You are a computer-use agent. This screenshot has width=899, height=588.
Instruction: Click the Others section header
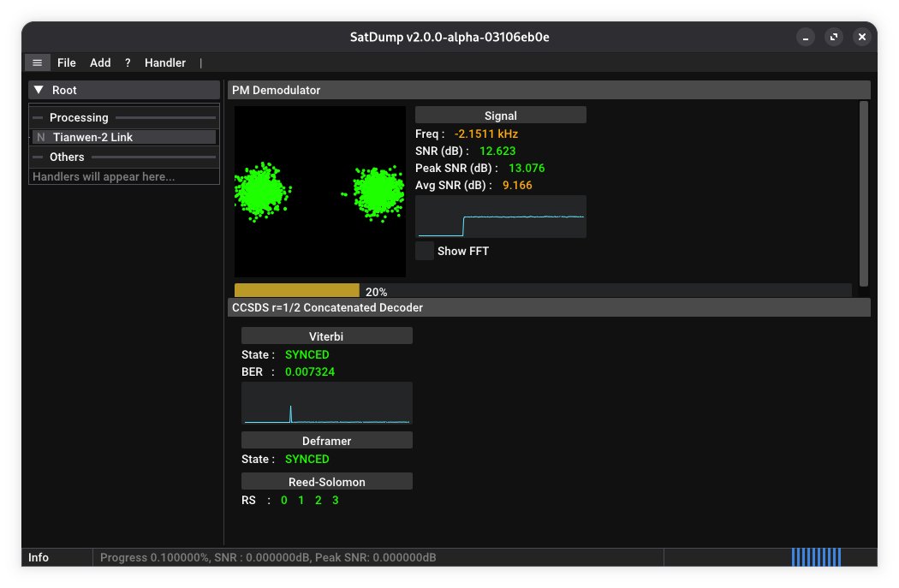point(124,157)
